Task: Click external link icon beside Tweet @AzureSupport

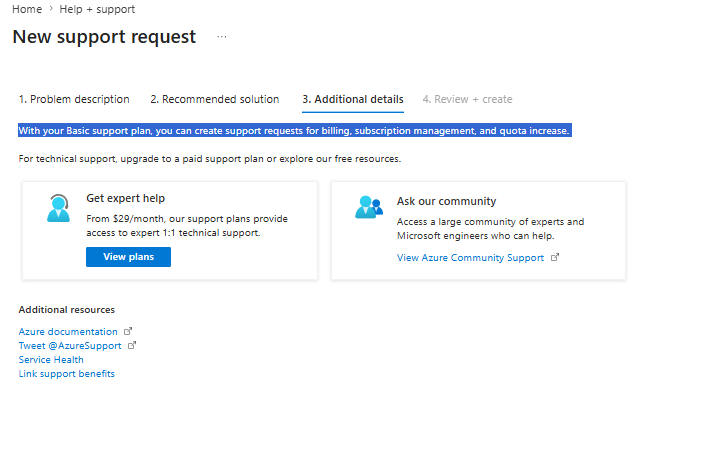Action: (x=132, y=345)
